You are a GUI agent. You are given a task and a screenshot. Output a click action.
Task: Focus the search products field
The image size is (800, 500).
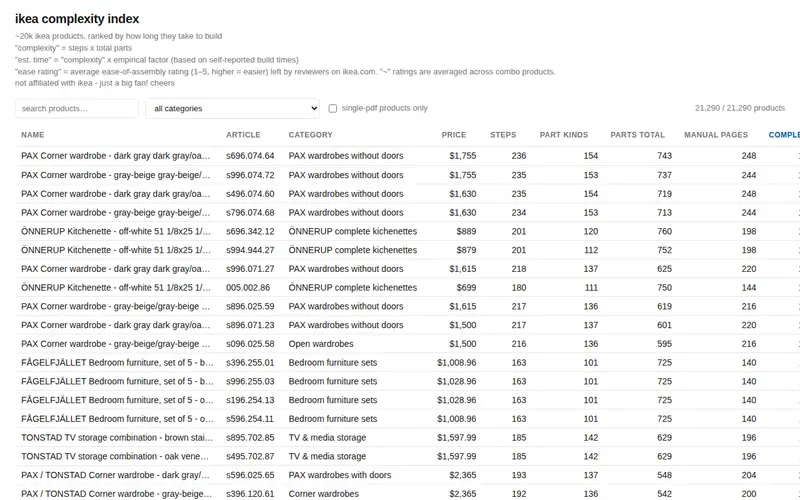77,108
